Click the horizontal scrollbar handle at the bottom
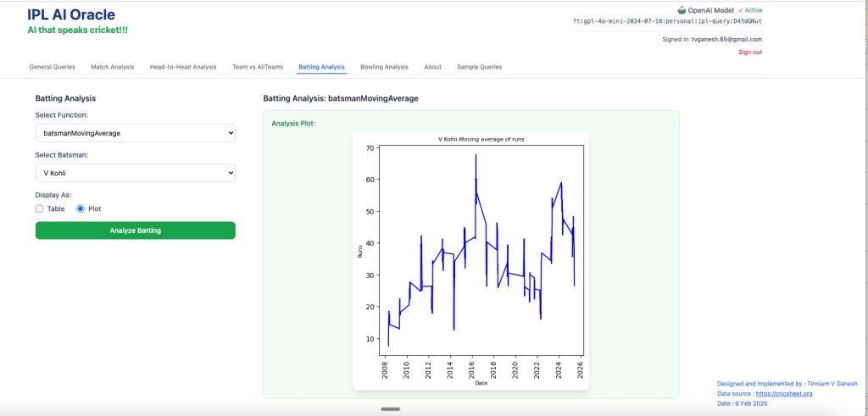868x416 pixels. [390, 409]
